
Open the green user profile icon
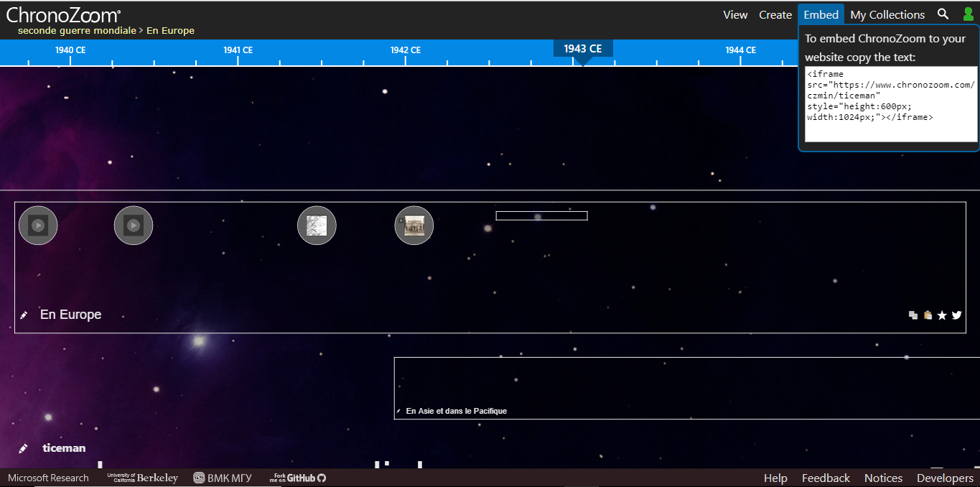pos(968,14)
